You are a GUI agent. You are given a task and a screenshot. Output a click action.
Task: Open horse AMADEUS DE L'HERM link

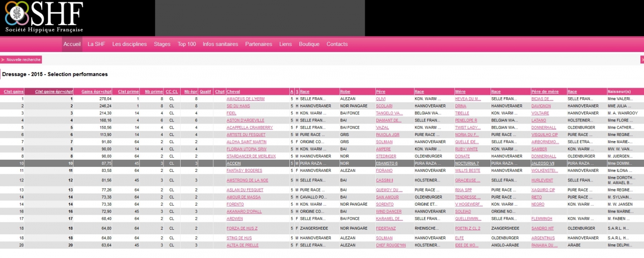246,99
